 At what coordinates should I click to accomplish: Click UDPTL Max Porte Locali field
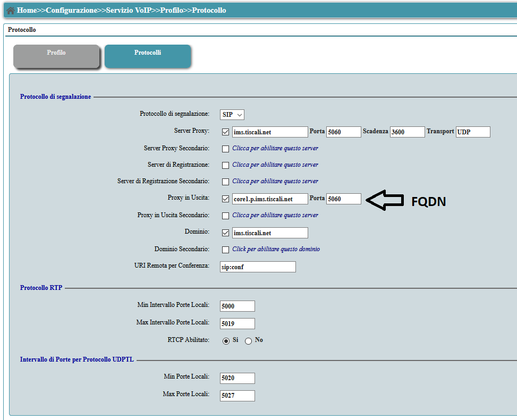pos(238,396)
